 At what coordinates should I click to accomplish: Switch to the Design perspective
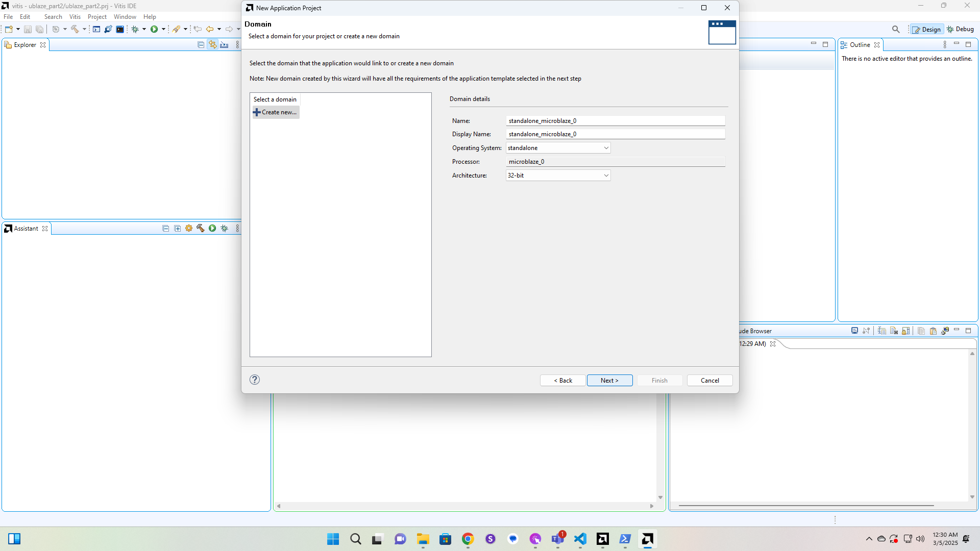pyautogui.click(x=927, y=30)
